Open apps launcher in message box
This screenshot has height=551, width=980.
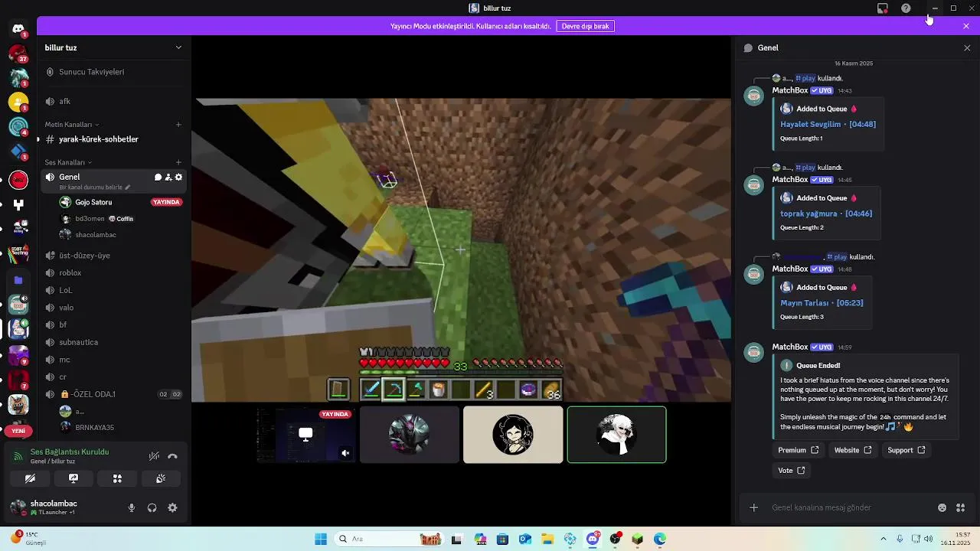click(960, 507)
